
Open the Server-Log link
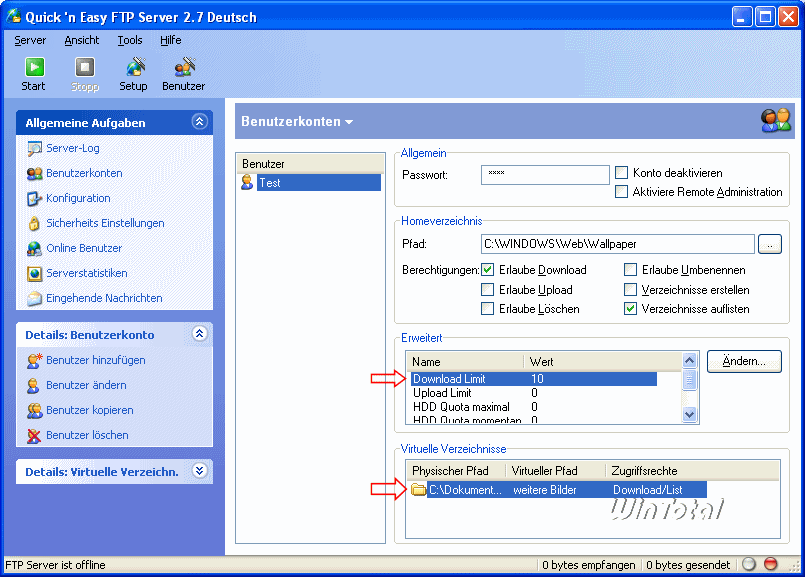72,148
